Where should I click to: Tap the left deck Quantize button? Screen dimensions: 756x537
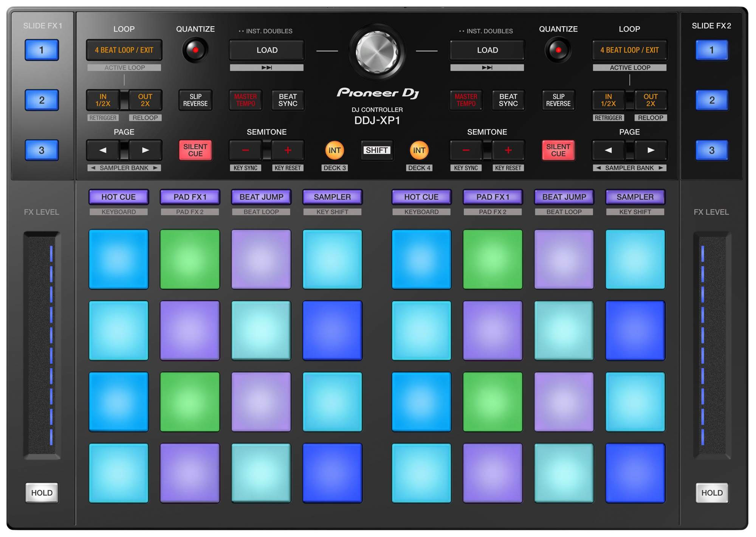click(x=195, y=50)
